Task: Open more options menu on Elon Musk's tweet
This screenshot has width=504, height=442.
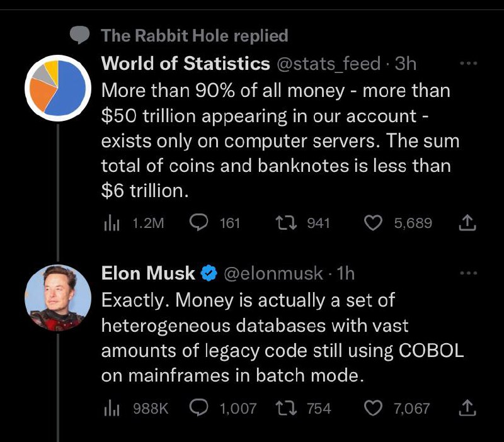Action: [x=468, y=273]
